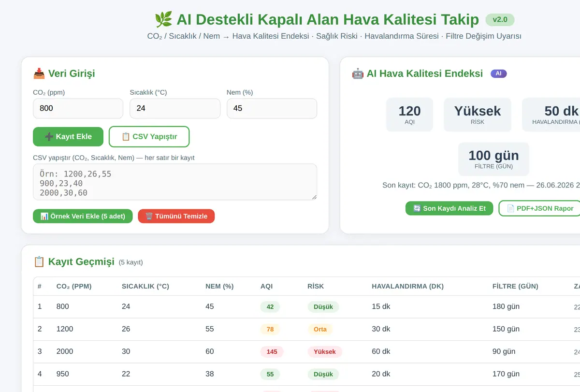Click Örnek Veri Ekle (5 adet) button
This screenshot has height=392, width=580.
click(83, 216)
